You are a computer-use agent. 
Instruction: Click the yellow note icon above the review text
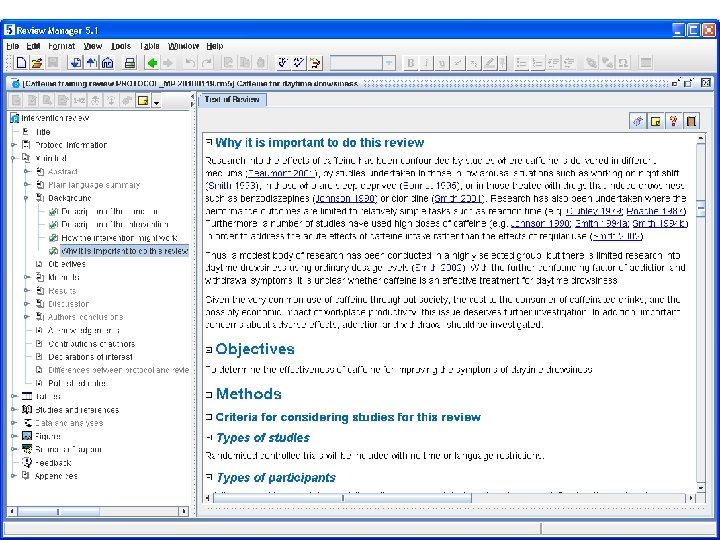(x=656, y=121)
